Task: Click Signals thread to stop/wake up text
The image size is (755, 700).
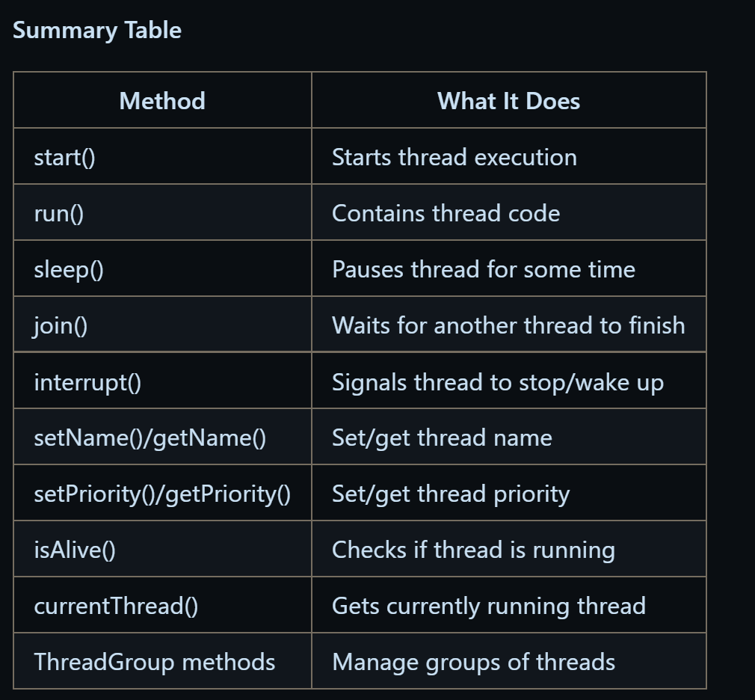Action: (x=498, y=382)
